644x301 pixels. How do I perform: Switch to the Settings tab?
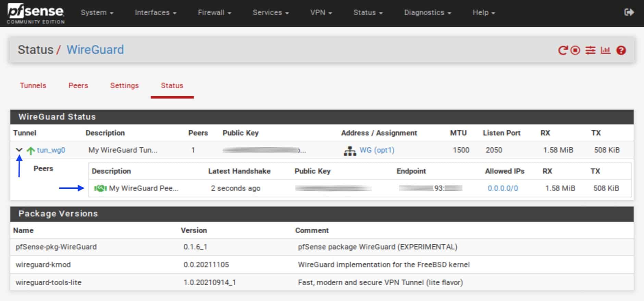[124, 86]
